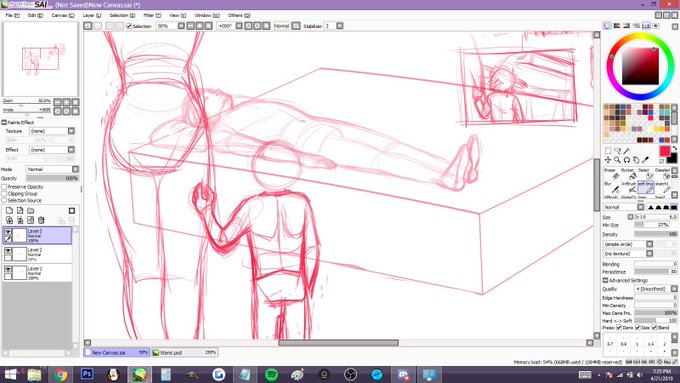Enable Selection Source option
680x383 pixels.
(x=4, y=201)
